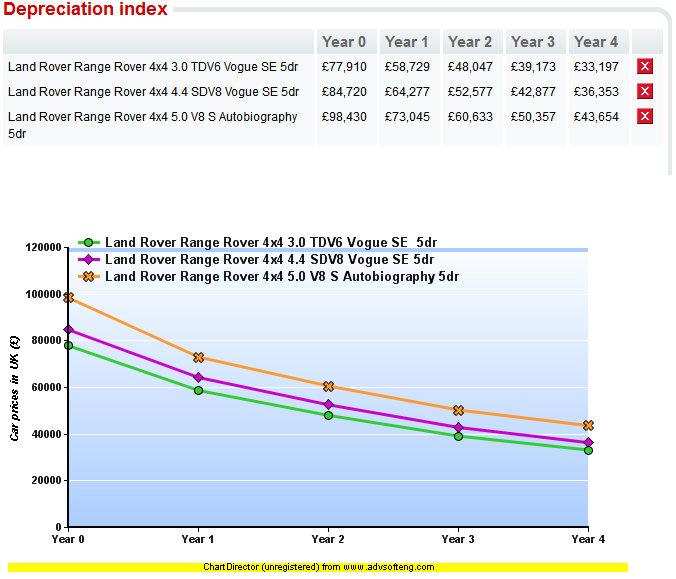Click the £43,654 price cell

596,117
